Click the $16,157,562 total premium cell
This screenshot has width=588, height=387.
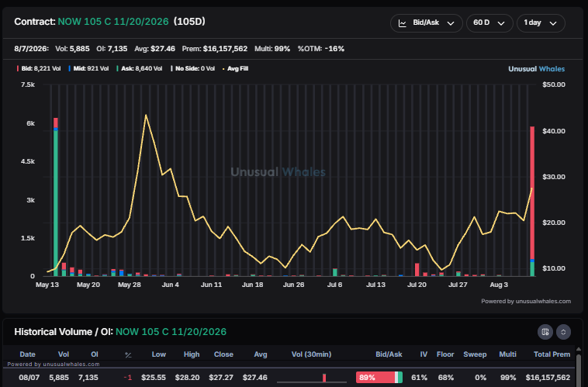pos(548,378)
